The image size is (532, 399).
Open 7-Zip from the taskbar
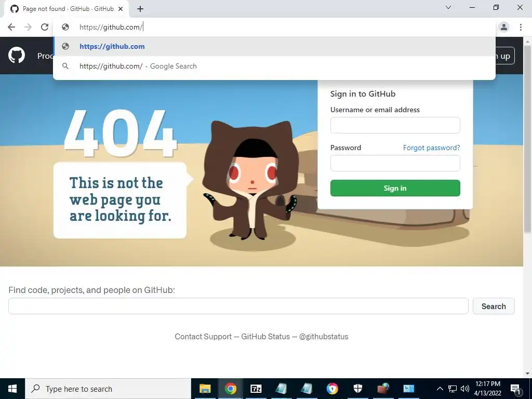click(x=256, y=389)
